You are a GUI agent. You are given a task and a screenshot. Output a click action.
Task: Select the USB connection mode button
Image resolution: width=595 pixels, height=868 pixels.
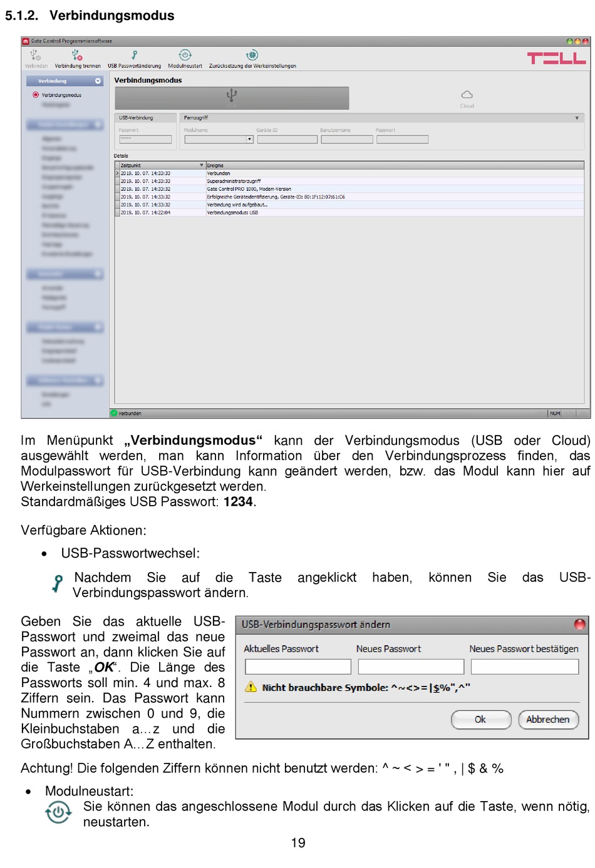tap(232, 98)
